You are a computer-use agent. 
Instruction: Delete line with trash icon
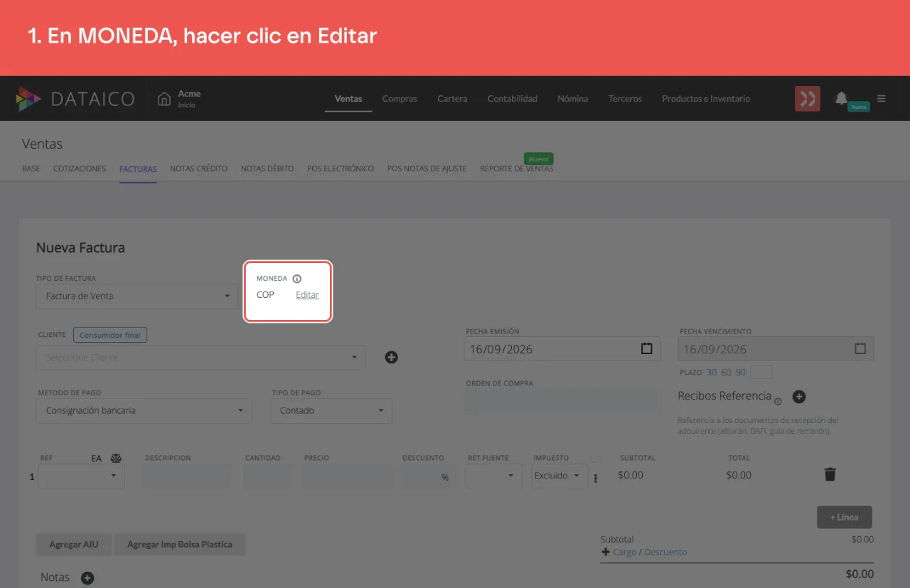pyautogui.click(x=830, y=474)
